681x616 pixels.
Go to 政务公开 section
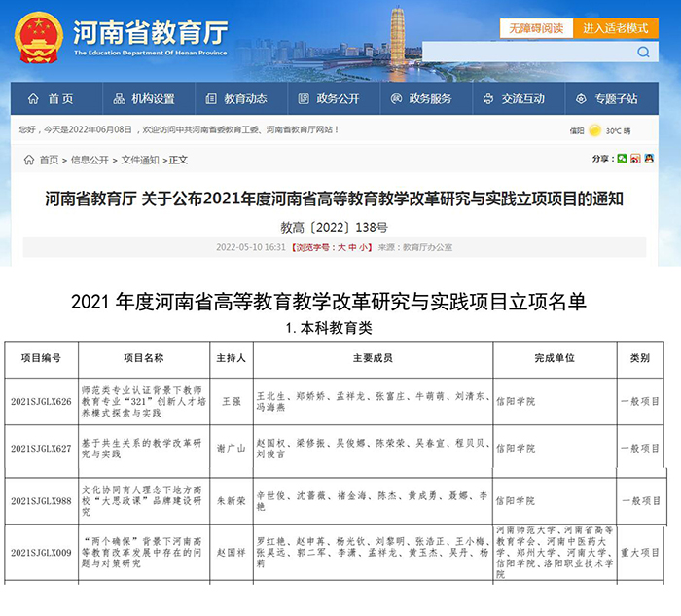click(329, 99)
